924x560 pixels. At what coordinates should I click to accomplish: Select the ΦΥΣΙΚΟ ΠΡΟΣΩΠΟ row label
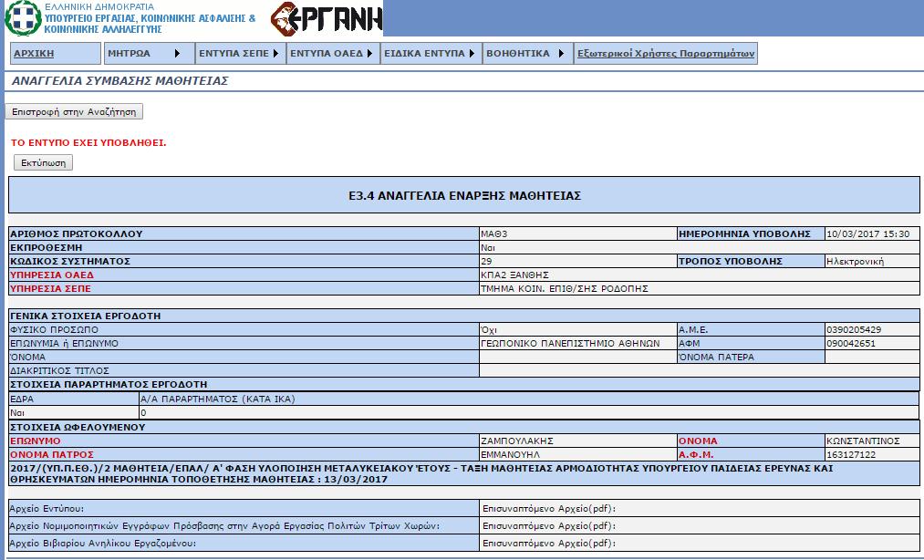pos(54,329)
